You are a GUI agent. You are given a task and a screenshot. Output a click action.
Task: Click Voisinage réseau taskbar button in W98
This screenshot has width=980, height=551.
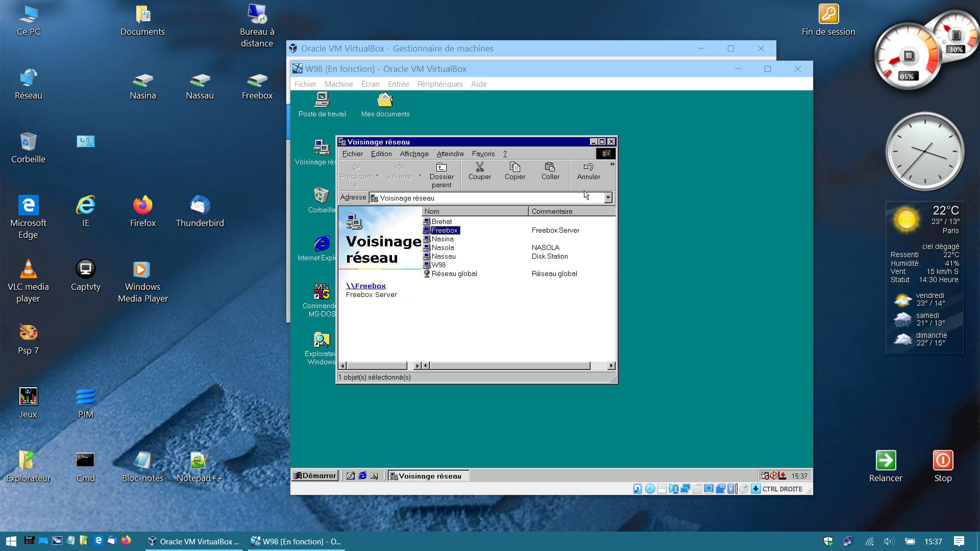point(428,475)
